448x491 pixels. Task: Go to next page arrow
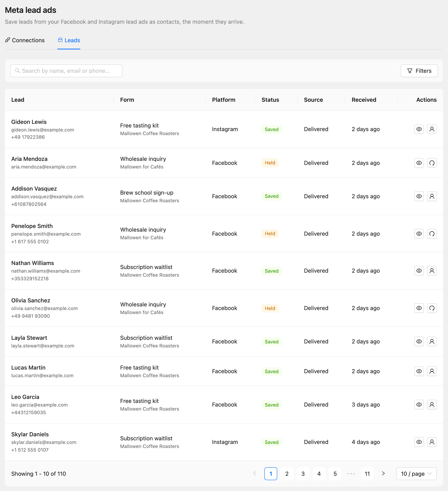[x=383, y=474]
